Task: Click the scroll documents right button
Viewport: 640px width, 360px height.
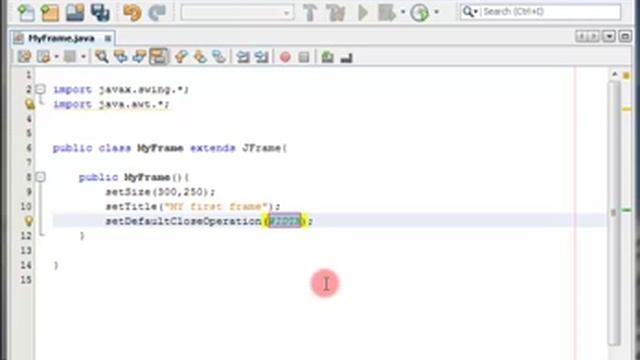Action: coord(594,36)
